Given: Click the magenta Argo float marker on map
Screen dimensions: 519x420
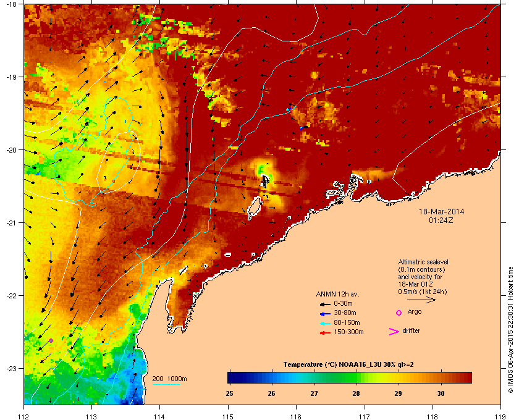Looking at the screenshot, I should tap(51, 340).
